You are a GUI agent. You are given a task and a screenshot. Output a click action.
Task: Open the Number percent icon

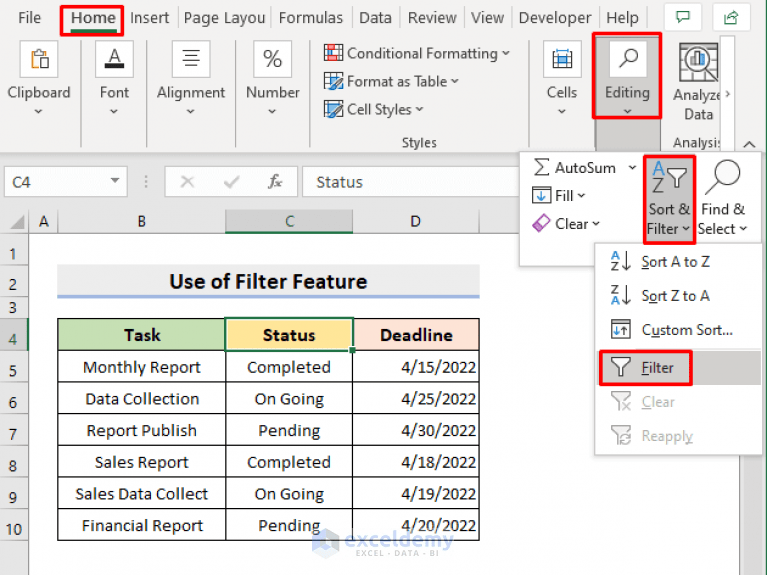point(272,59)
